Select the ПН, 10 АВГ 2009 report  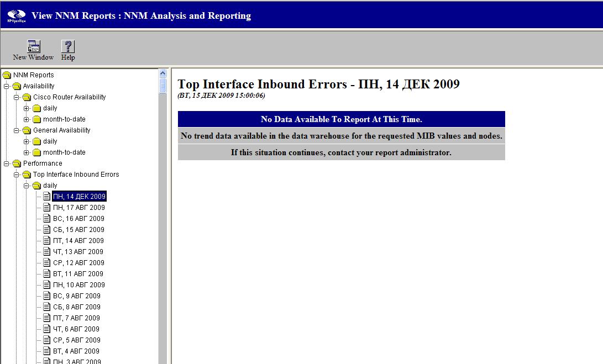78,285
